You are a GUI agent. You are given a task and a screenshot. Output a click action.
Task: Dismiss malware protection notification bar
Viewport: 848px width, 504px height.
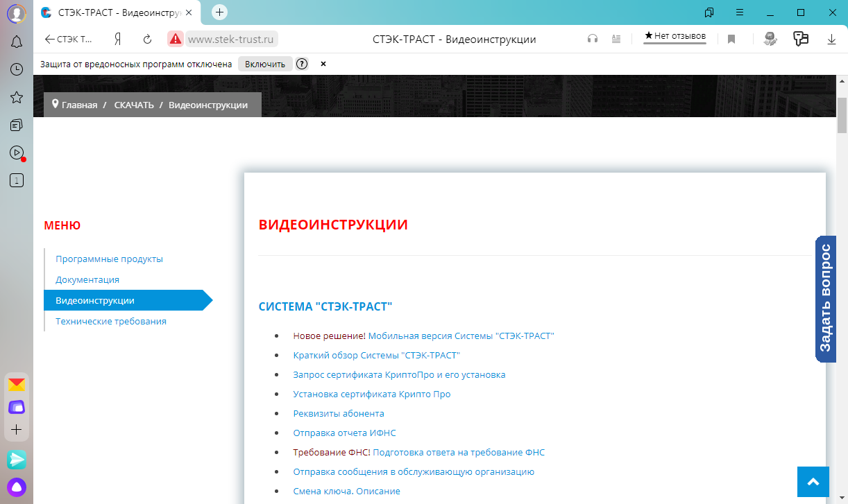click(323, 64)
